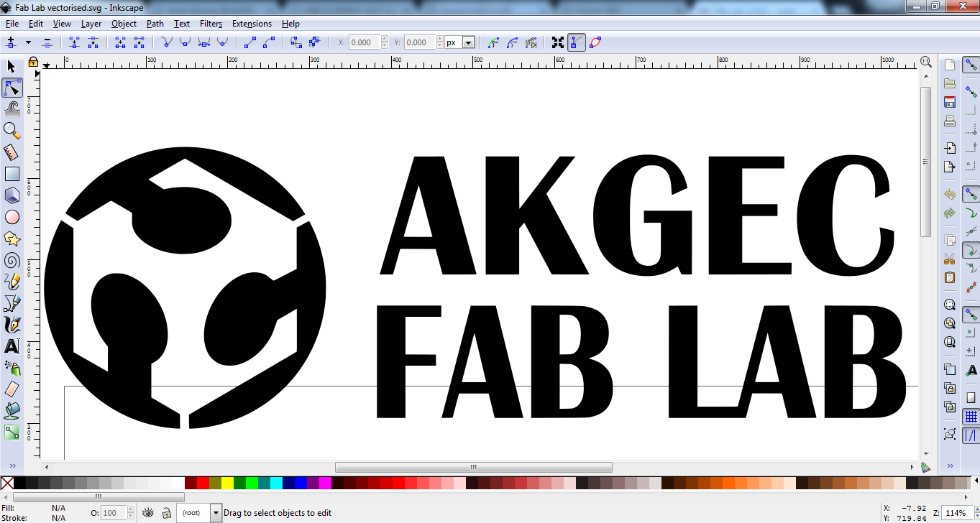This screenshot has height=523, width=980.
Task: Select the Spiral tool
Action: (x=12, y=260)
